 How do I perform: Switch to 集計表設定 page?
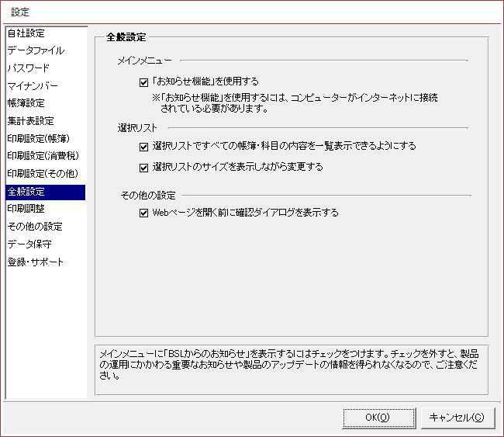click(31, 121)
